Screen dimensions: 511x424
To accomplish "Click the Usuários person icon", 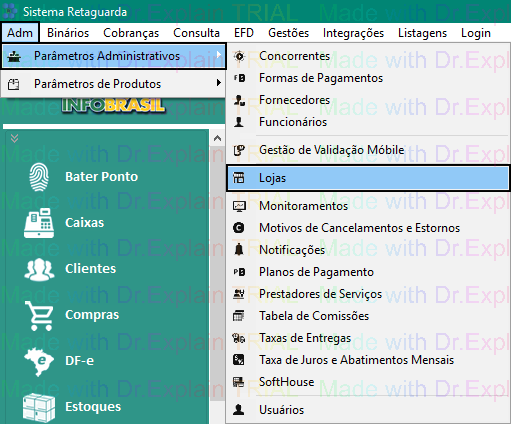I will point(239,410).
